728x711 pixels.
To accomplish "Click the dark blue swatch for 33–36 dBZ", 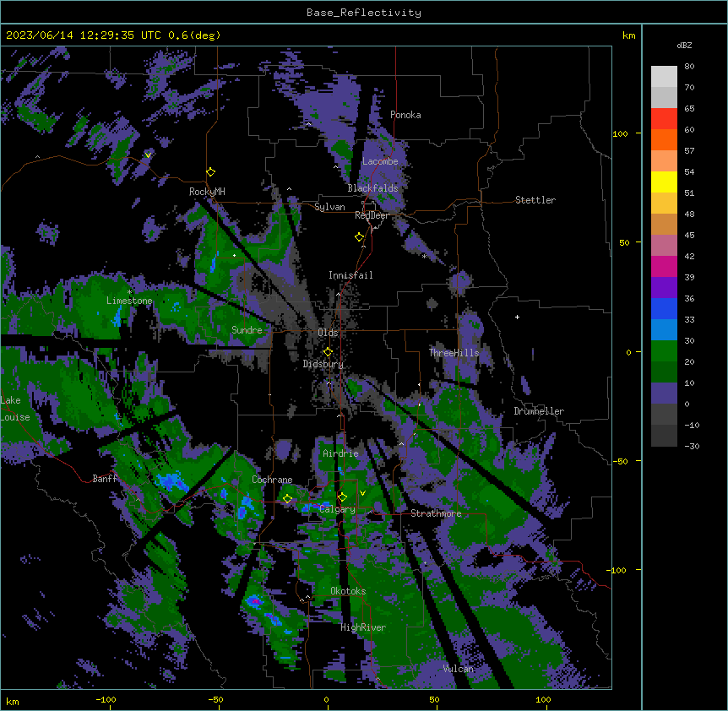I will point(664,308).
